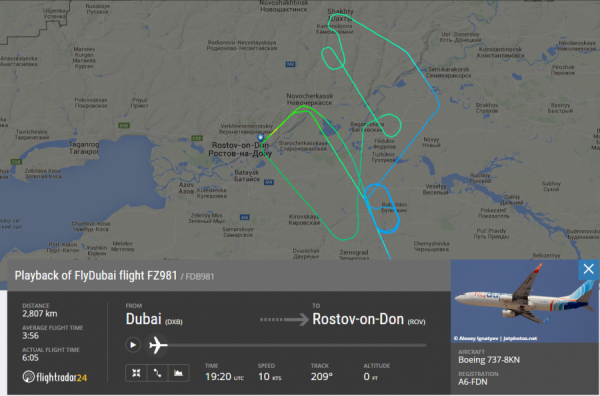Click the arrow icon between Dubai and Rostov-on-Don
This screenshot has height=396, width=600.
(x=284, y=319)
